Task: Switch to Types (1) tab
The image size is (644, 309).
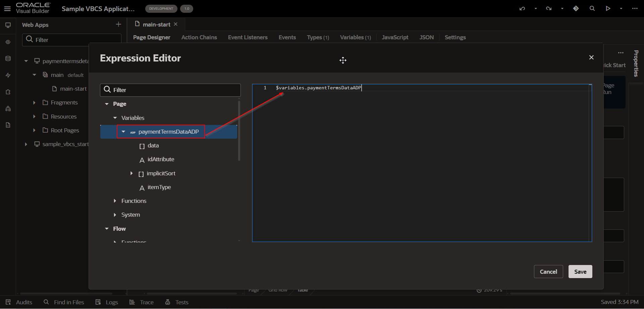Action: [x=318, y=37]
